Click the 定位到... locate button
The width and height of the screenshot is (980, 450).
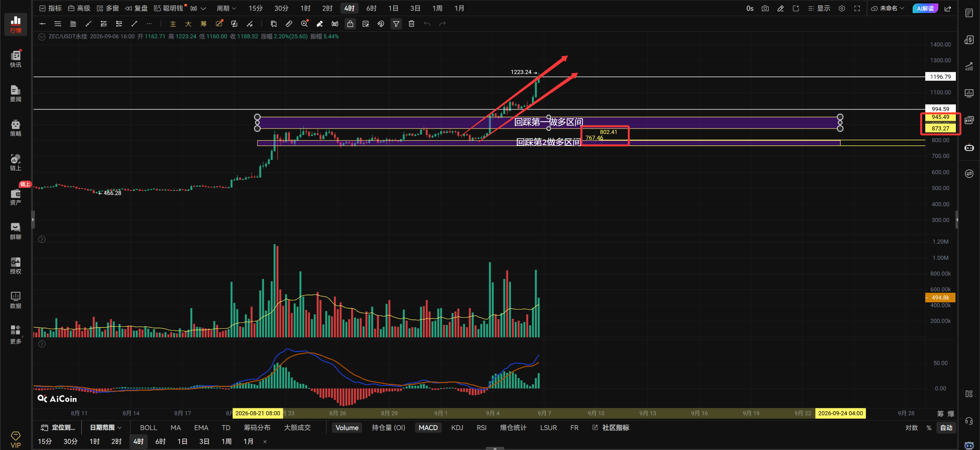[58, 427]
